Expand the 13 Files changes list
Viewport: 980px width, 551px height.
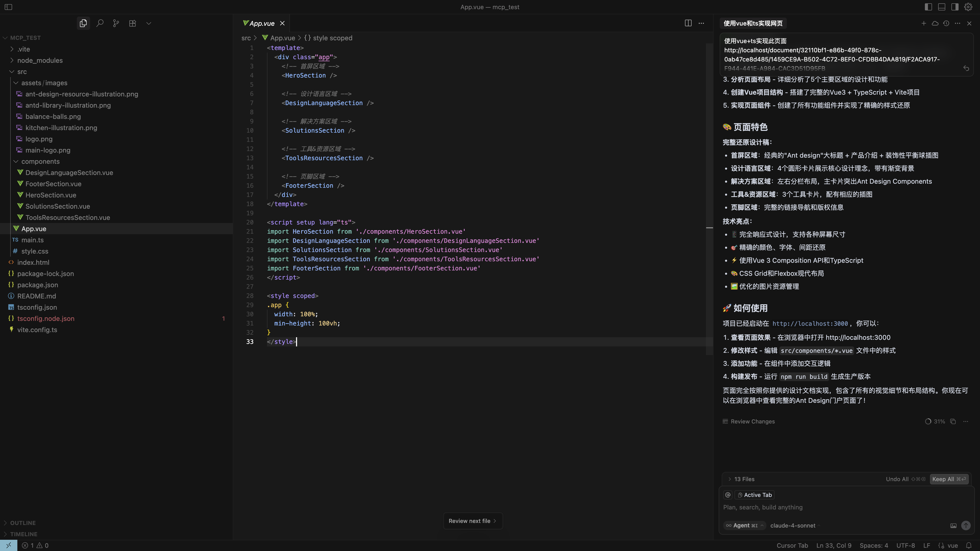point(741,479)
